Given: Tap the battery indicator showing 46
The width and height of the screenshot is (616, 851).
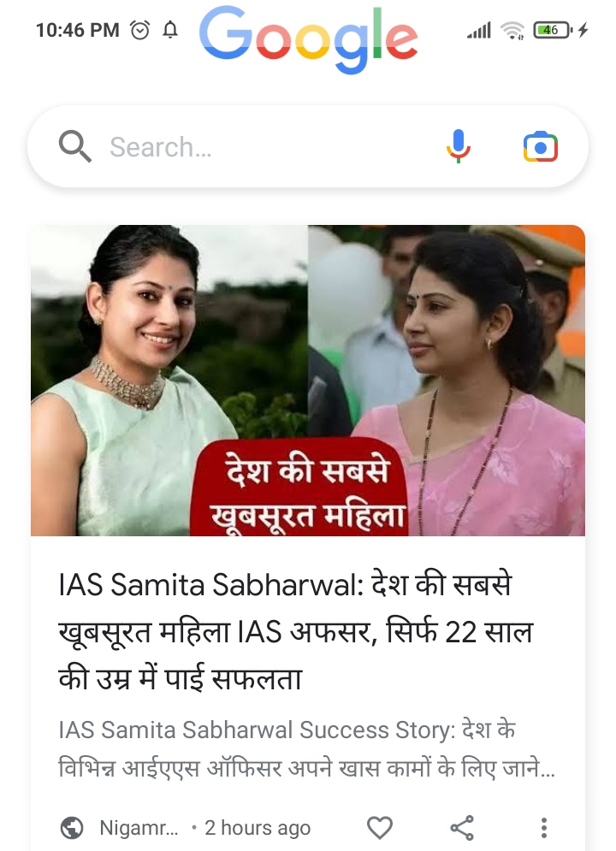Looking at the screenshot, I should (553, 30).
